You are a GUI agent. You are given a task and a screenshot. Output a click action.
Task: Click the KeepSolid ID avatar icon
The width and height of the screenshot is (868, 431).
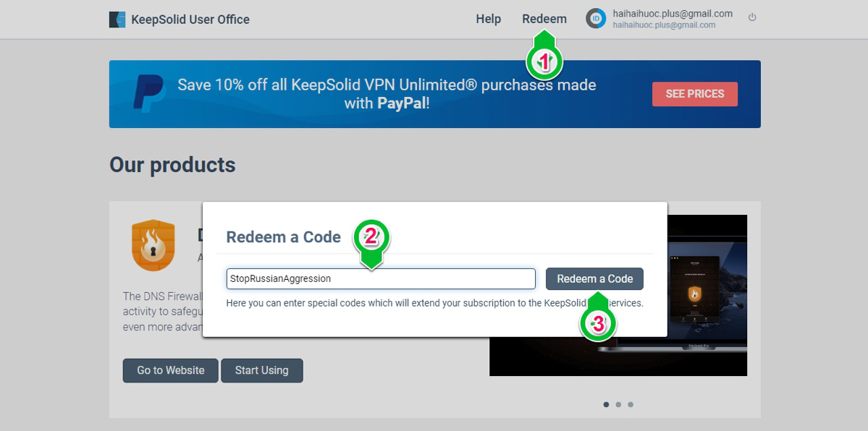click(596, 19)
